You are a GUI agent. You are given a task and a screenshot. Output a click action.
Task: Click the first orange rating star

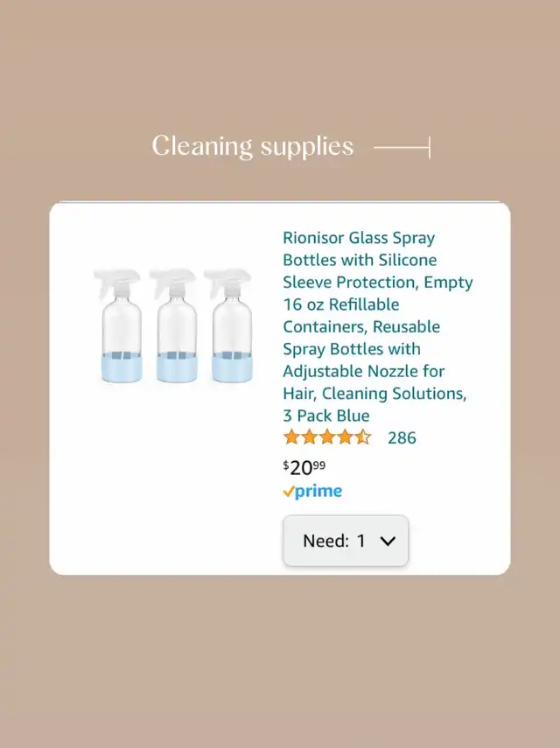[x=291, y=437]
